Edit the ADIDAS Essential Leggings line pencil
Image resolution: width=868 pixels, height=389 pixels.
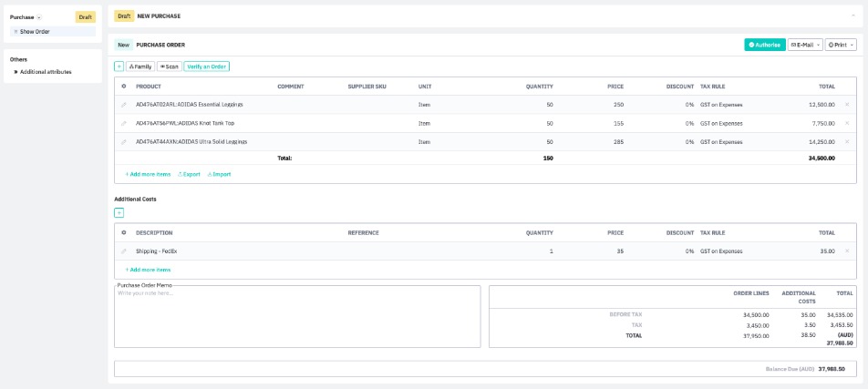pos(124,105)
